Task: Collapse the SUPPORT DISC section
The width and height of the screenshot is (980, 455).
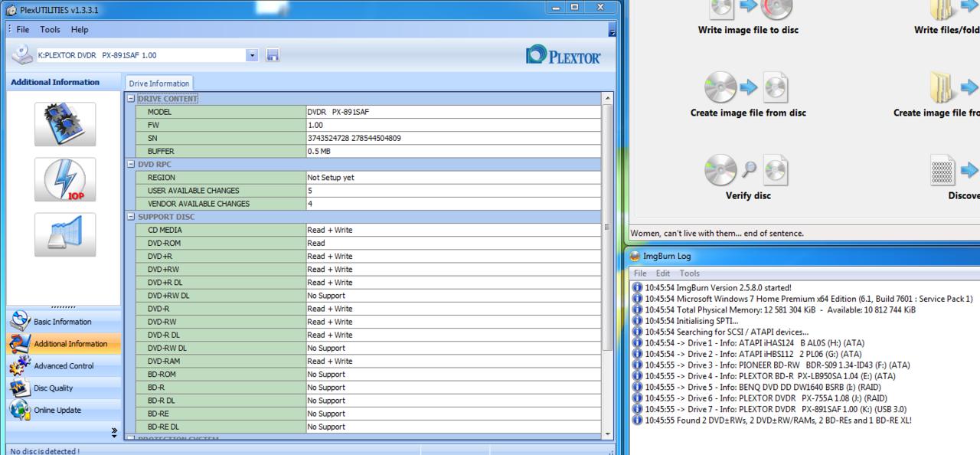Action: point(131,217)
